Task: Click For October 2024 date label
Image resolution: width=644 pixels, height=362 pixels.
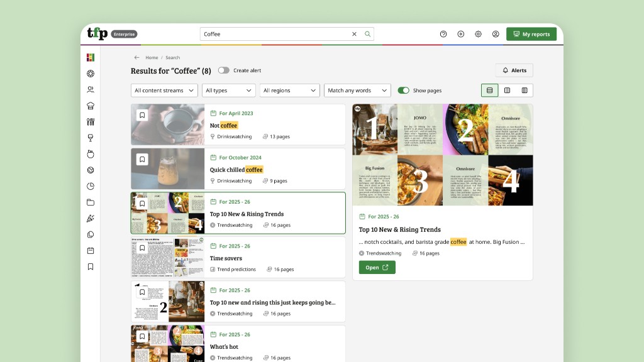Action: [240, 158]
